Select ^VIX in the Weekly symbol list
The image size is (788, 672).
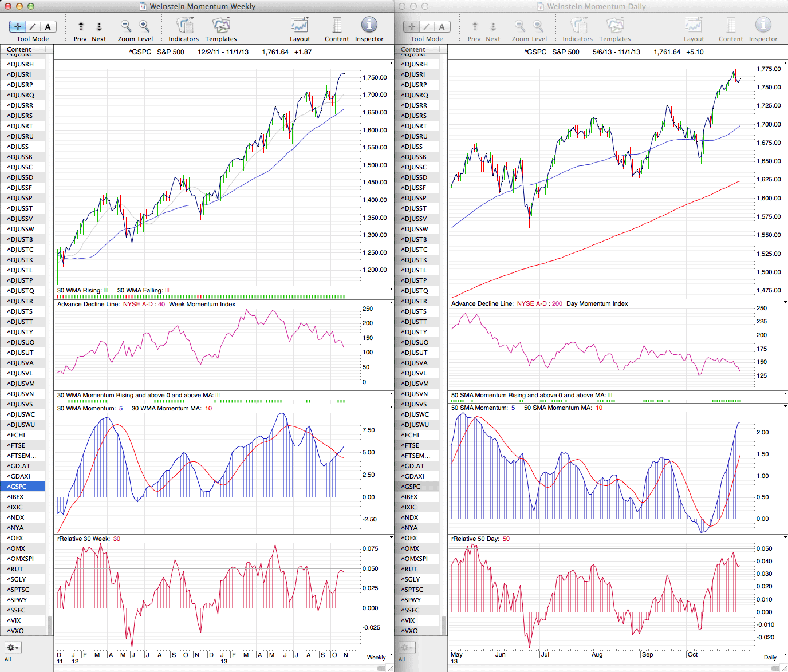pos(14,620)
